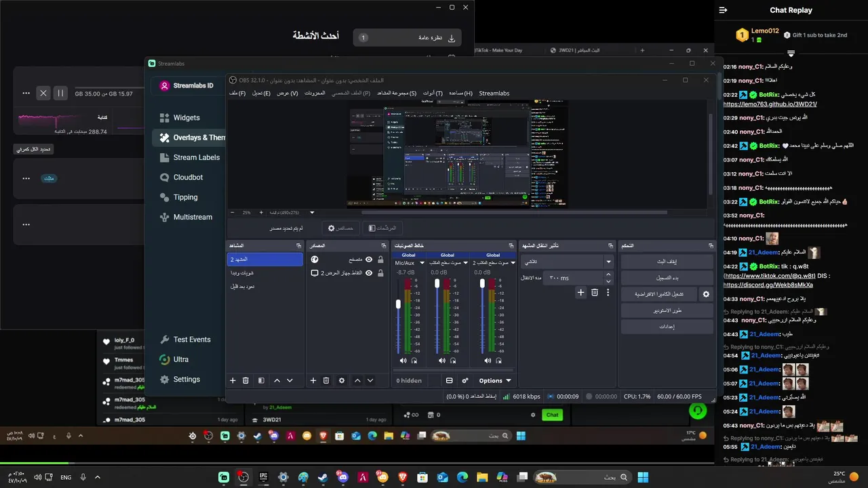Open the View (V) menu in OBS
868x488 pixels.
[287, 94]
